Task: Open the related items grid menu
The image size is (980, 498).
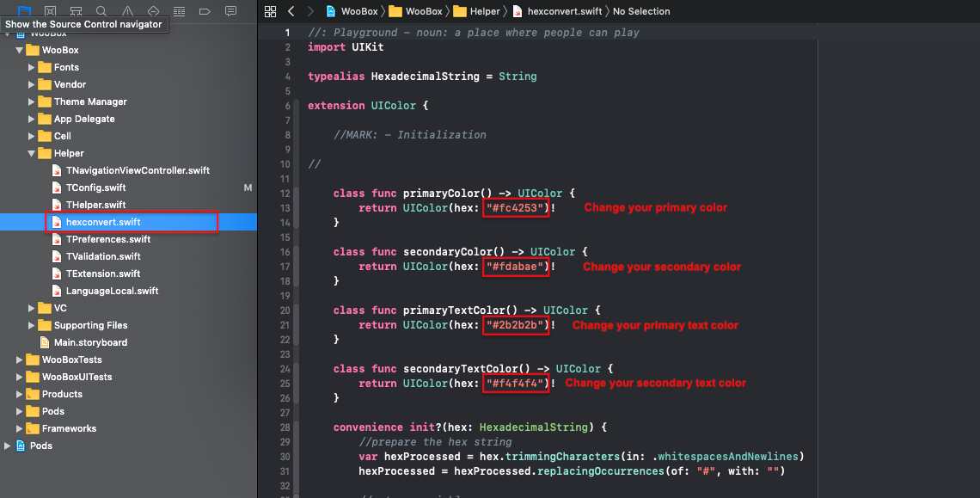Action: coord(270,11)
